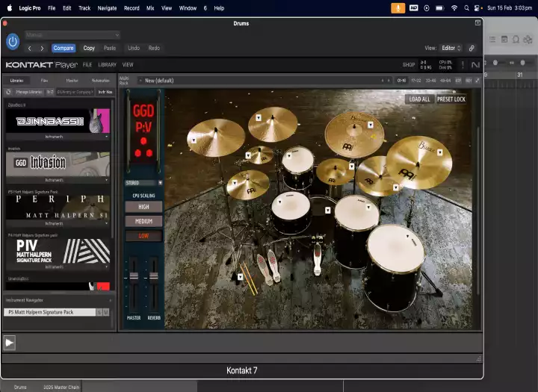The width and height of the screenshot is (538, 392).
Task: Click the plugin link chain icon
Action: [x=471, y=48]
